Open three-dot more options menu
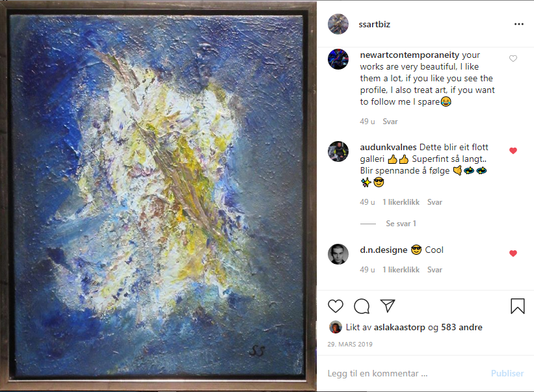The image size is (534, 392). point(518,24)
